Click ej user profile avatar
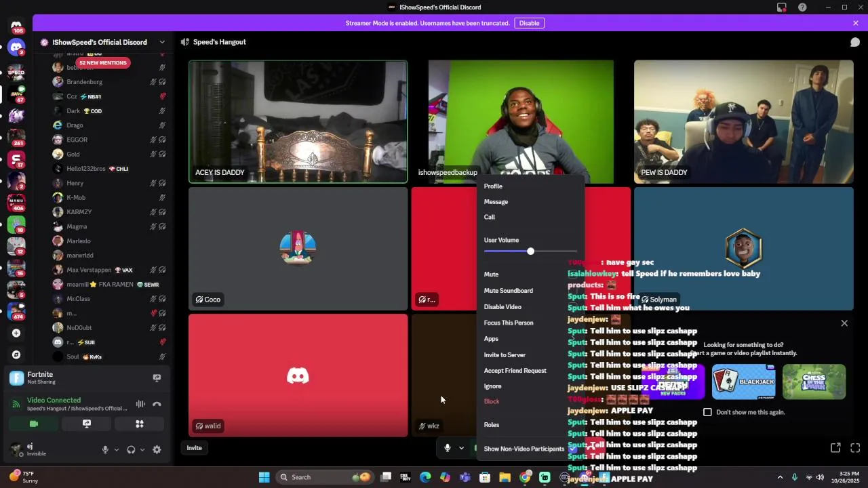 pyautogui.click(x=16, y=449)
